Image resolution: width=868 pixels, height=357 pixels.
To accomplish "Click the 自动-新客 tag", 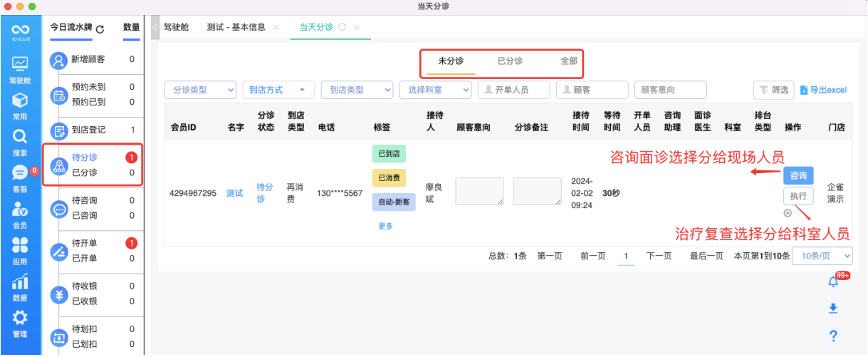I will pyautogui.click(x=394, y=202).
